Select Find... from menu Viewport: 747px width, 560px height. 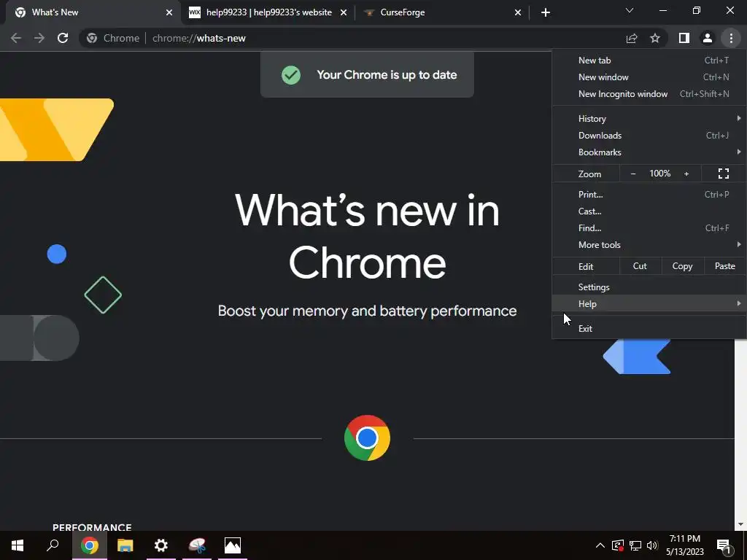pyautogui.click(x=649, y=228)
